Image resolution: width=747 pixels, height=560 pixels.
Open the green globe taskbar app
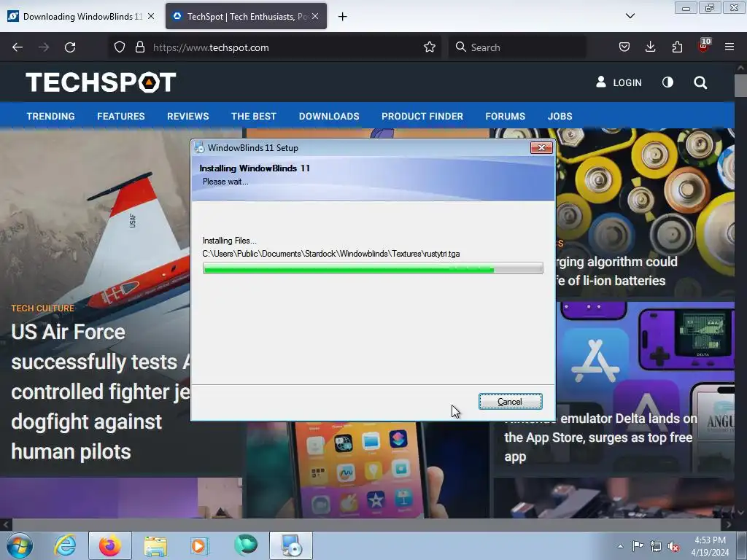(x=246, y=545)
